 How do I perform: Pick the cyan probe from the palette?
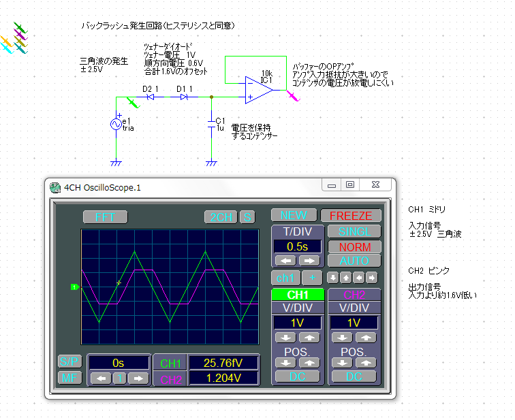(x=6, y=48)
